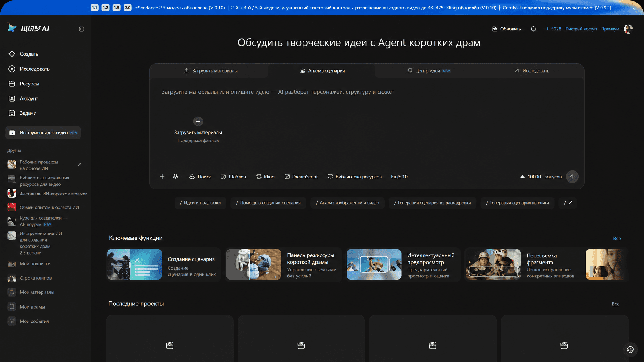
Task: Go to 'Ресурсы' section
Action: (24, 84)
